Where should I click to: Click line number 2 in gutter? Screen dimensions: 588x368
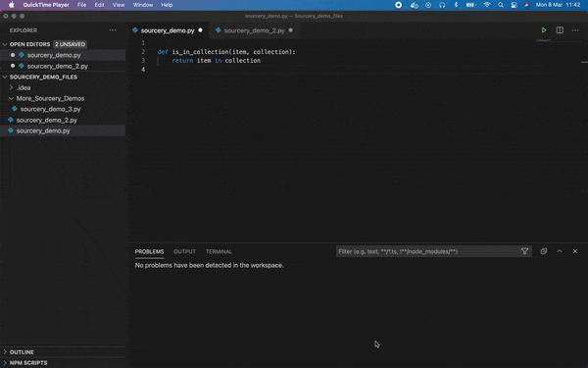click(143, 52)
